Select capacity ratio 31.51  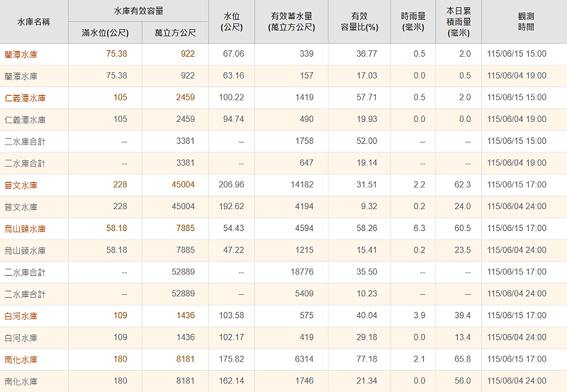tap(366, 184)
